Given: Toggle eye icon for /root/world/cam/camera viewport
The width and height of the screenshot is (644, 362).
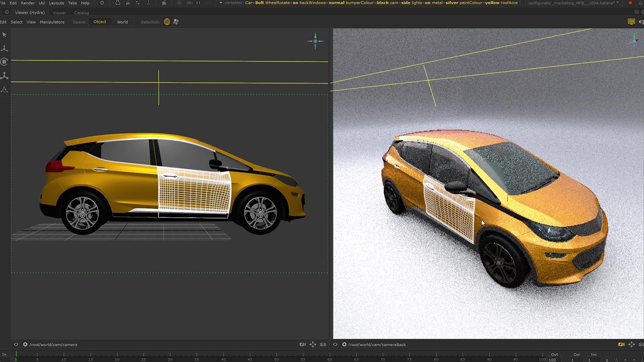Looking at the screenshot, I should click(x=16, y=345).
